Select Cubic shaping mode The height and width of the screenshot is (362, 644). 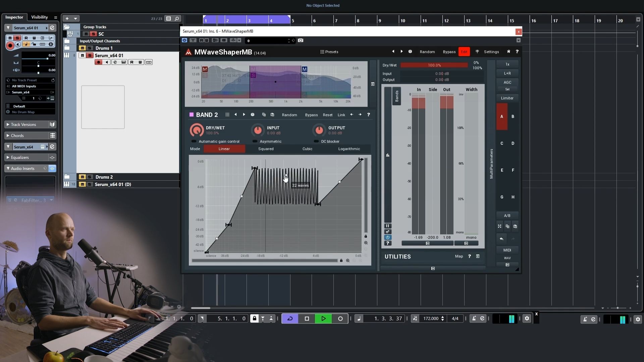[307, 149]
